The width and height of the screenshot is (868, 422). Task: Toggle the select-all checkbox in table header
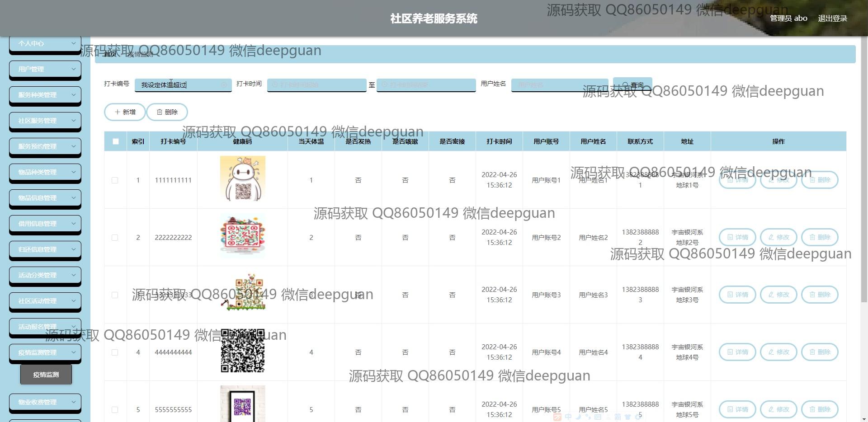116,141
